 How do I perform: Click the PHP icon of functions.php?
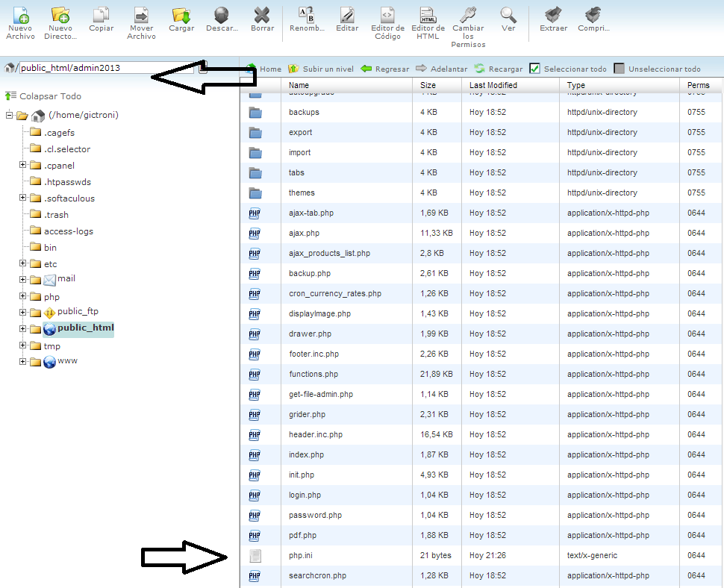click(255, 375)
